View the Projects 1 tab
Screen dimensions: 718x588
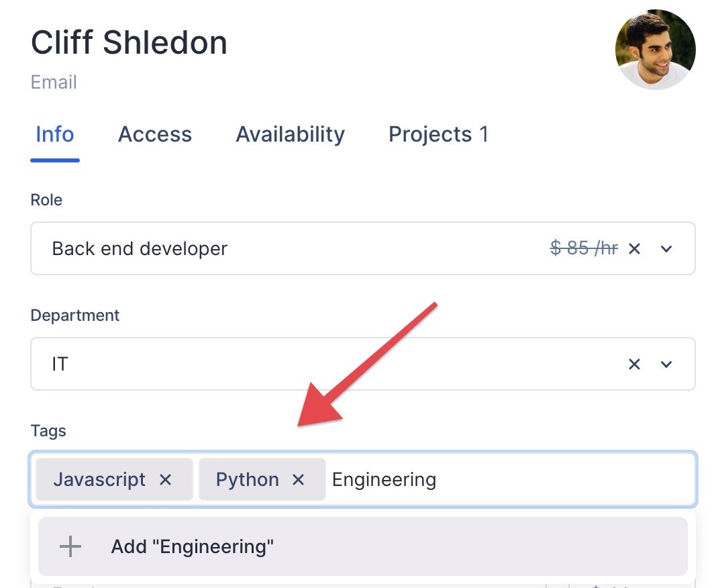tap(438, 134)
